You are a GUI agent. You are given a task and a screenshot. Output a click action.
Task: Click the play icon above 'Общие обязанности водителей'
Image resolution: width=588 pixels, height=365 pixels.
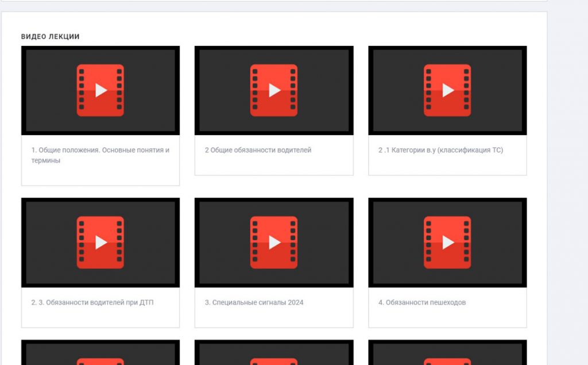(274, 90)
